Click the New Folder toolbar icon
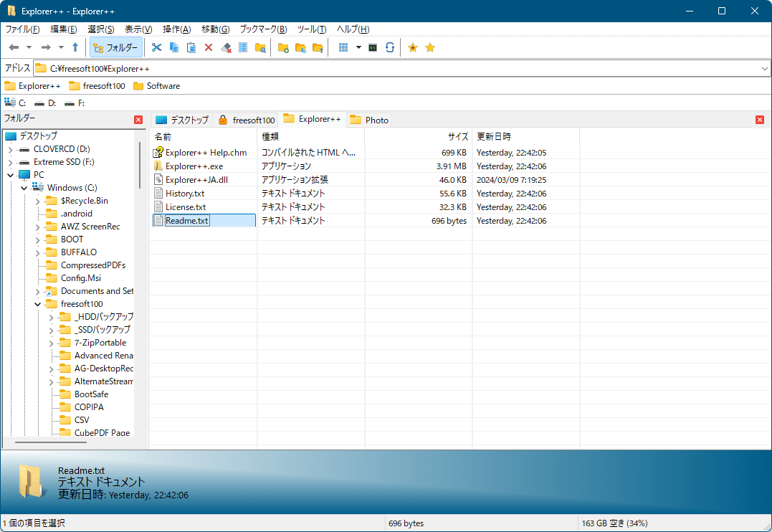Viewport: 772px width, 532px height. pyautogui.click(x=283, y=47)
